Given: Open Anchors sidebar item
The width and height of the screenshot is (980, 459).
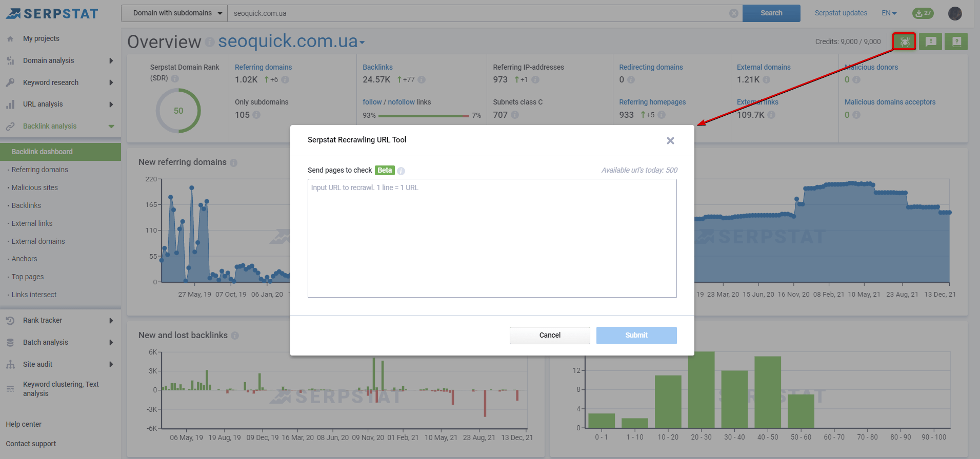Looking at the screenshot, I should (x=24, y=259).
